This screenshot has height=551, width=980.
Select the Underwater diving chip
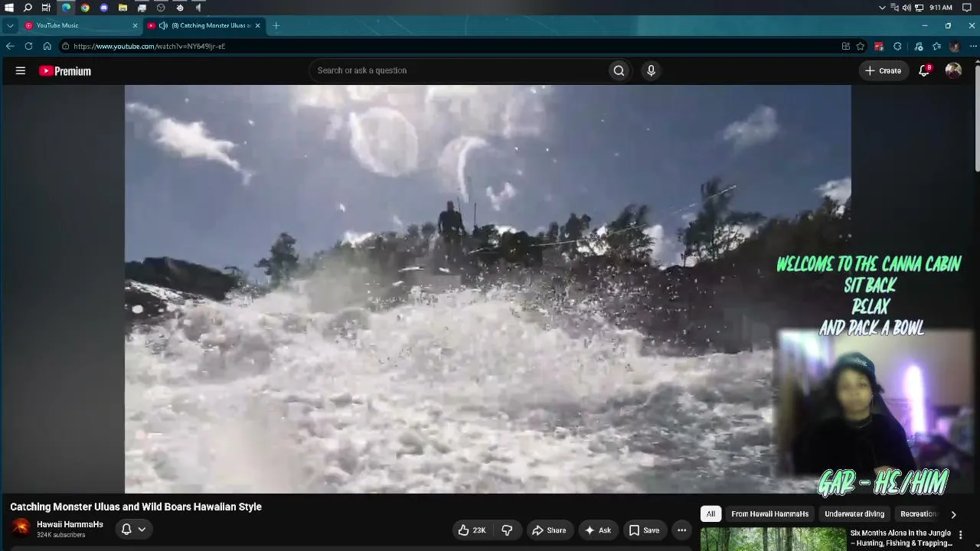854,514
